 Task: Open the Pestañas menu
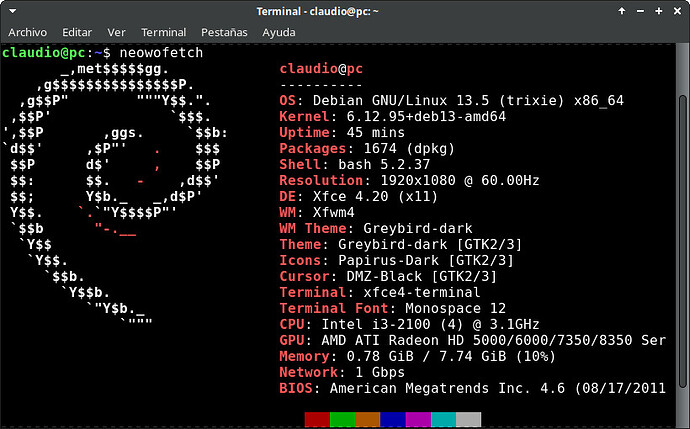coord(224,32)
